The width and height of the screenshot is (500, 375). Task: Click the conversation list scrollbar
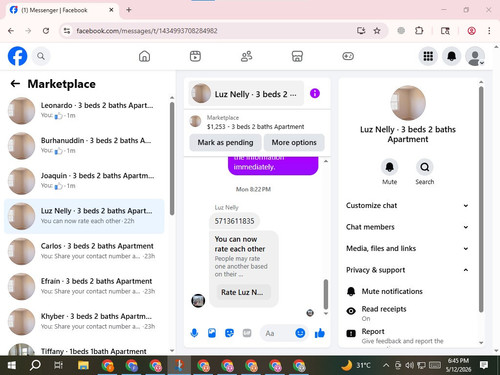[x=172, y=158]
